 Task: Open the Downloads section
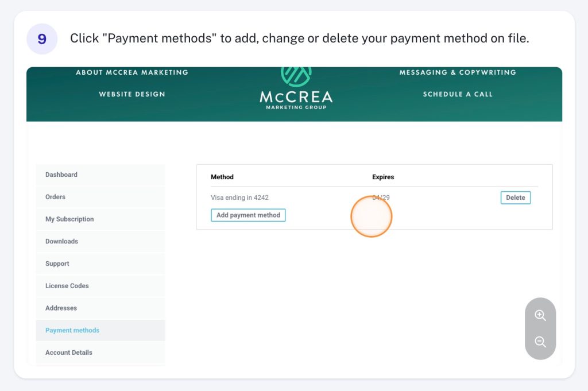[100, 241]
